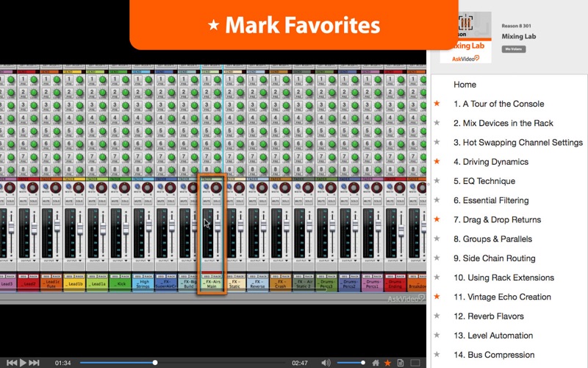Open chapter 14. Bus Compression
The height and width of the screenshot is (368, 588).
(494, 355)
